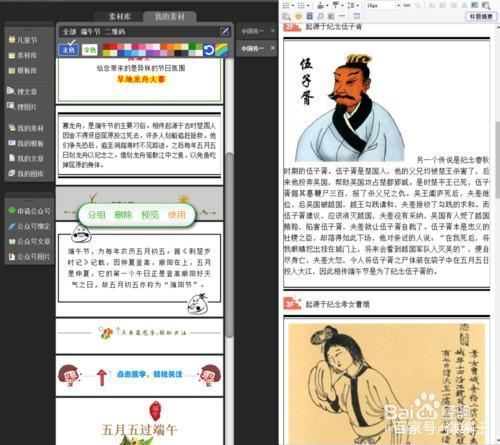This screenshot has width=500, height=445.
Task: Open the rainbow custom color picker icon
Action: pyautogui.click(x=221, y=50)
